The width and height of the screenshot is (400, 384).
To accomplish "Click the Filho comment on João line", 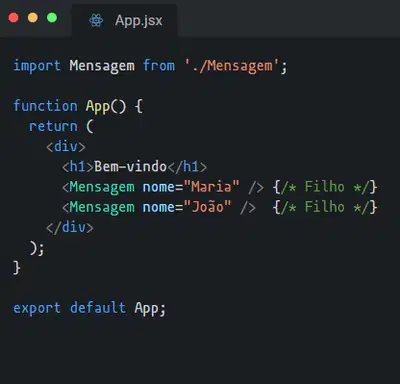I will pos(325,207).
